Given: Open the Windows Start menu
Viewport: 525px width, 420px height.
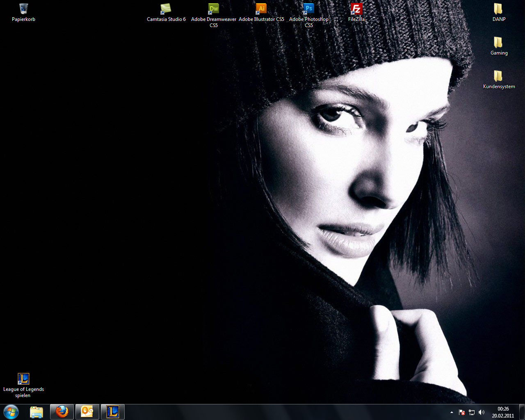Looking at the screenshot, I should pos(11,412).
